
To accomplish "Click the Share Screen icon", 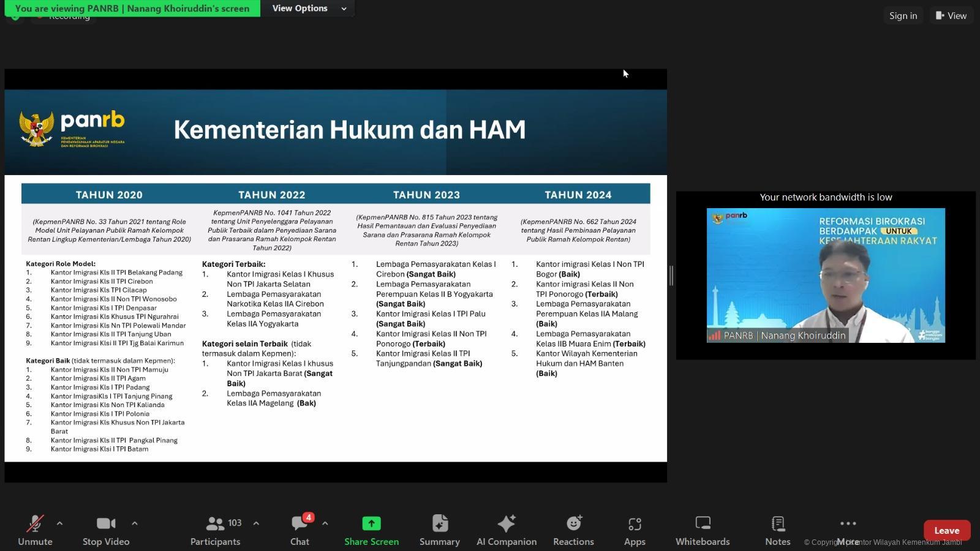I will point(371,523).
